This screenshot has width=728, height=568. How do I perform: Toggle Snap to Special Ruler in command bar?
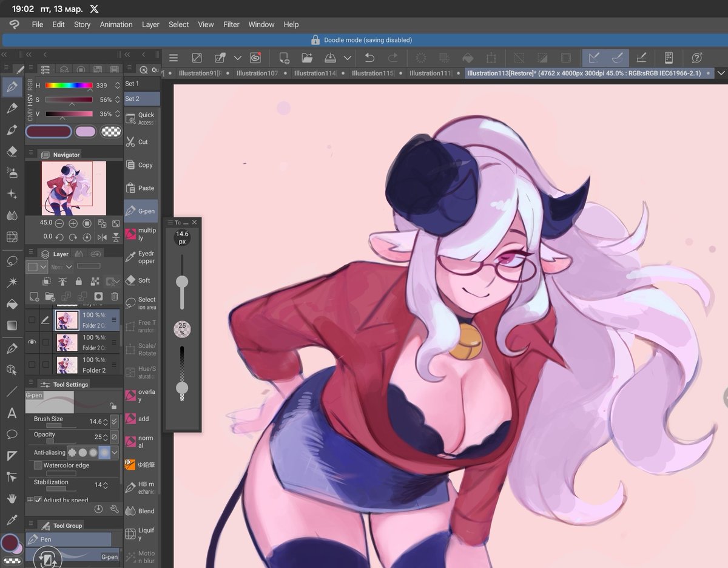[x=618, y=58]
